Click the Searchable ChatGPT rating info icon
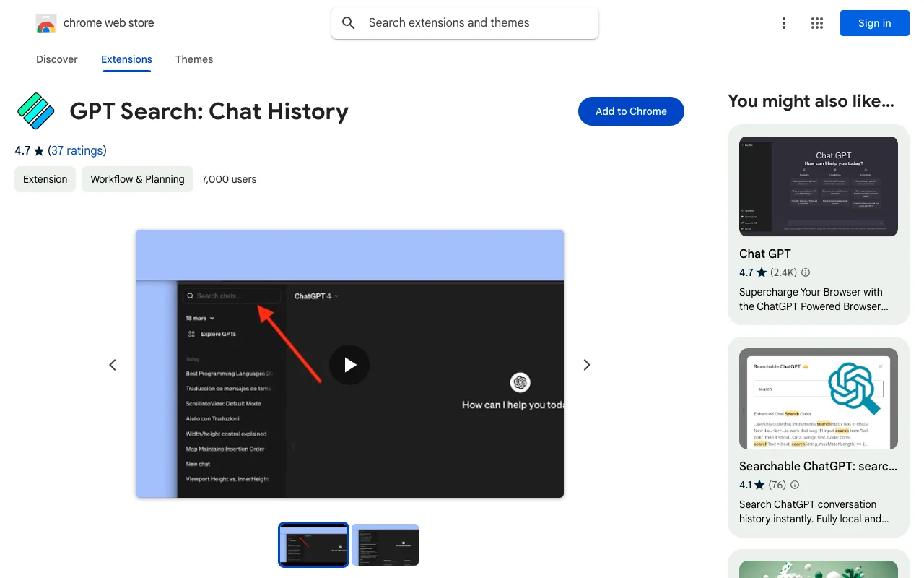 click(795, 485)
